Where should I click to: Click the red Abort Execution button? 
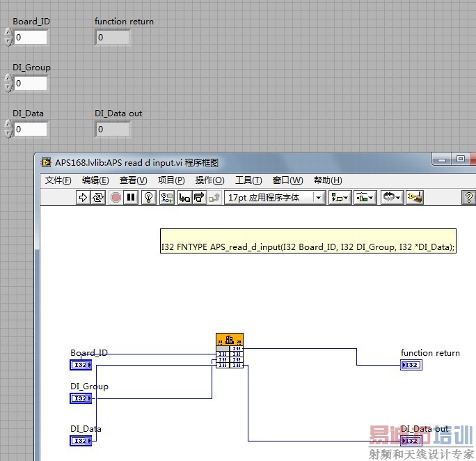click(116, 197)
